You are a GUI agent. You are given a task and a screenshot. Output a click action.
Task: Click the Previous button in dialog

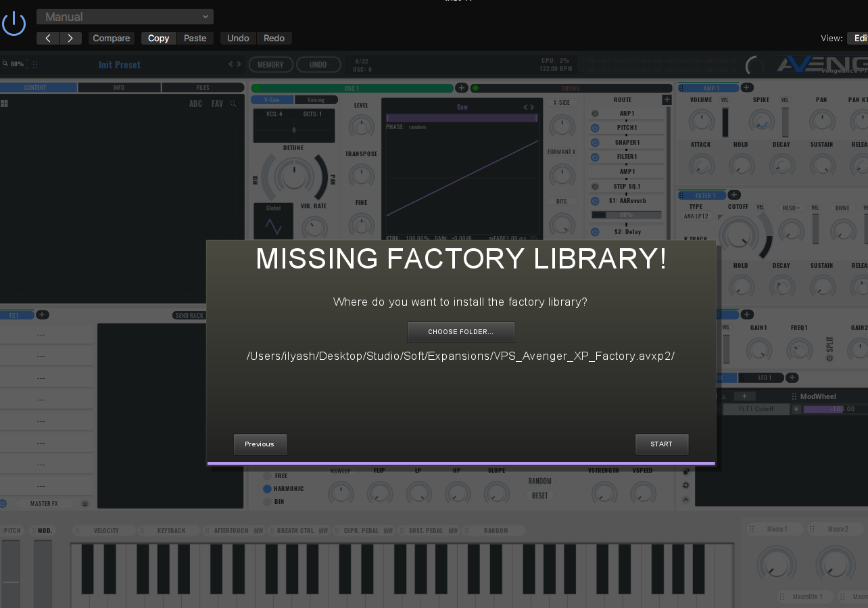pos(260,444)
